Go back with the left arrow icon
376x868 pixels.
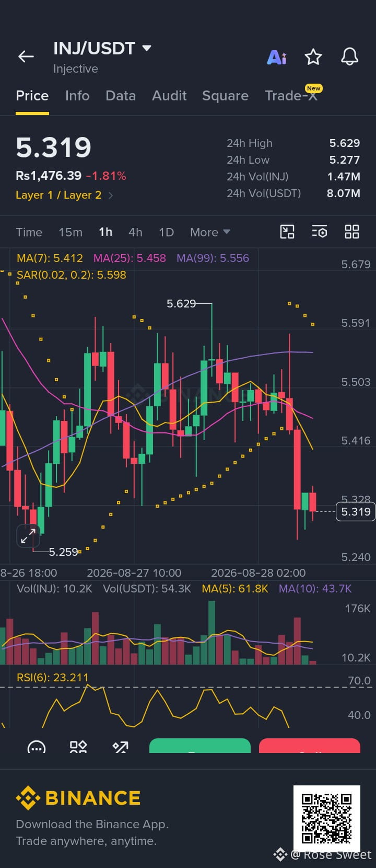pos(26,56)
